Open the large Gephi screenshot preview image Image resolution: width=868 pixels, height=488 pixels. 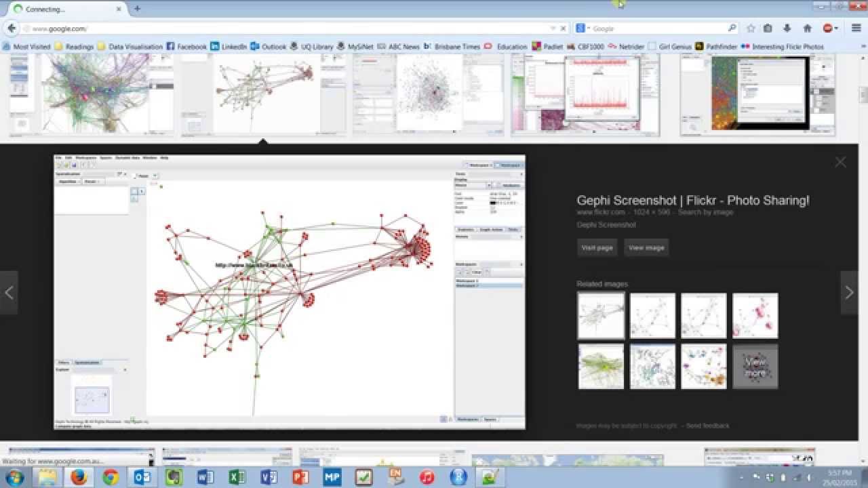pos(290,292)
